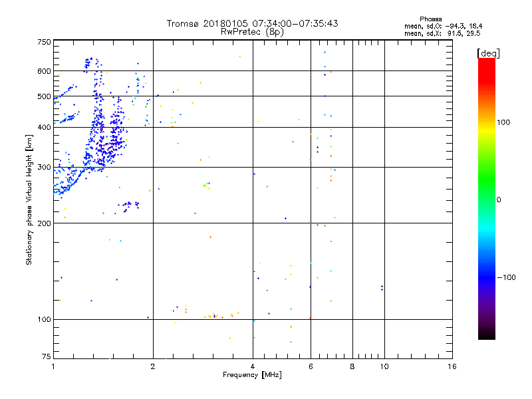Viewport: 532px width, 399px height.
Task: Click the plot title Tromsø 20180105 07:34:00-07:35:43
Action: [x=252, y=23]
